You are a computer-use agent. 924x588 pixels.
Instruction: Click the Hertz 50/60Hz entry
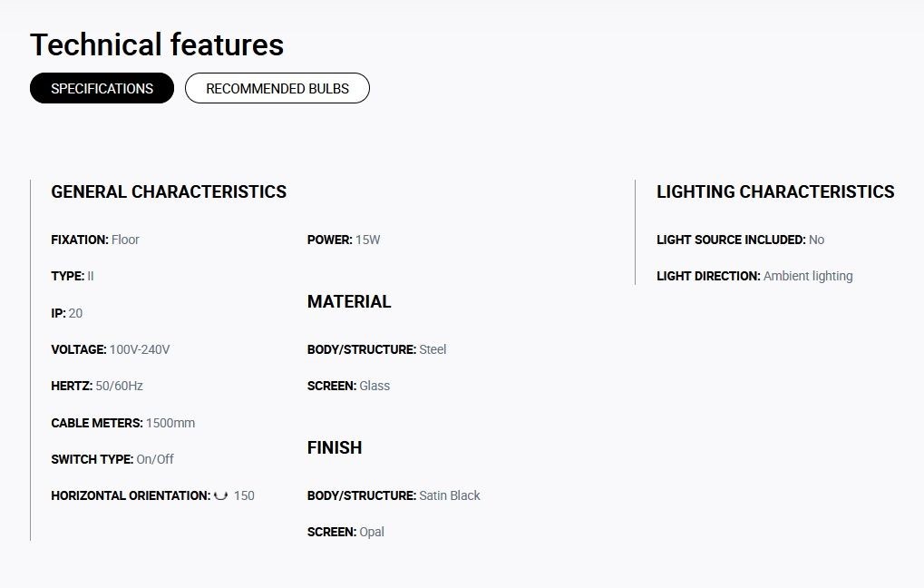[97, 387]
